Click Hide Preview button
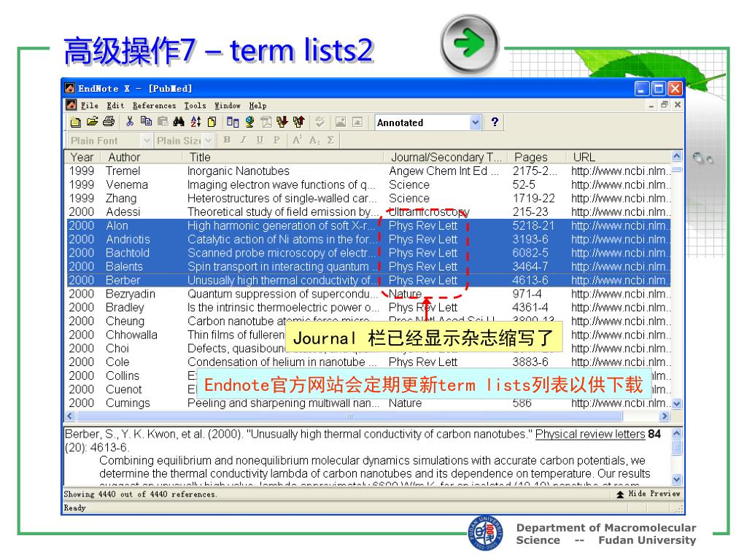 (x=649, y=494)
